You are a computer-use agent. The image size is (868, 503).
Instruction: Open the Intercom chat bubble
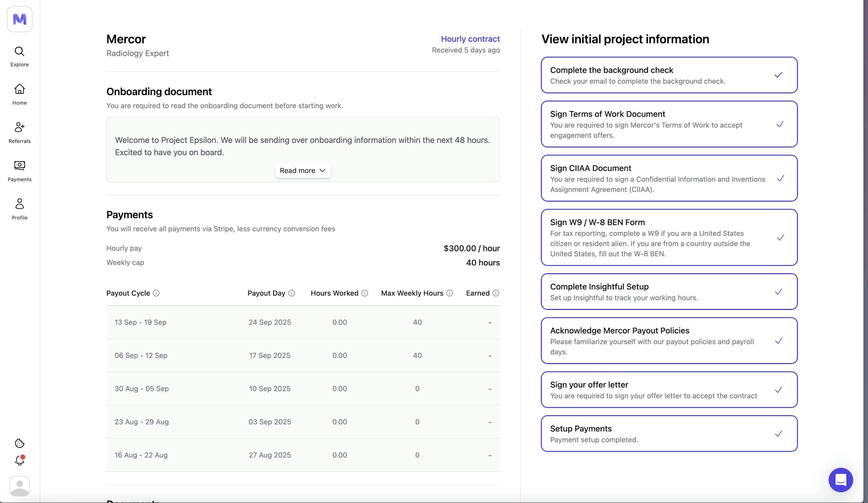pyautogui.click(x=840, y=480)
